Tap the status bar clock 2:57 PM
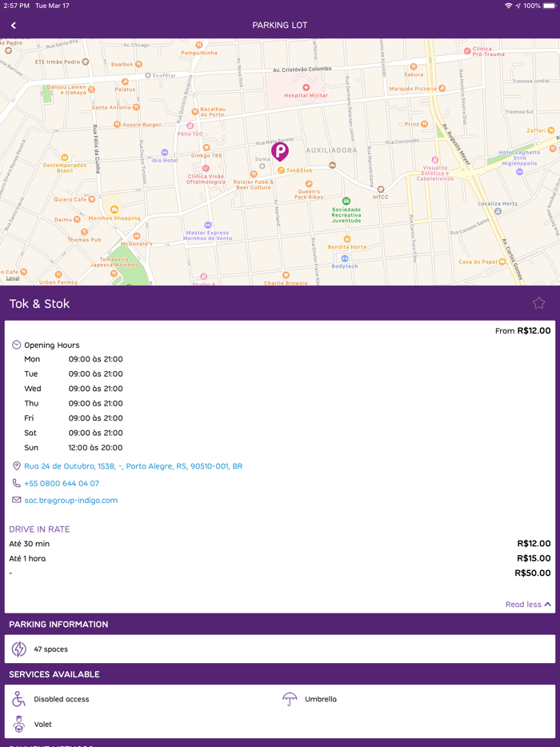This screenshot has width=560, height=747. point(16,6)
